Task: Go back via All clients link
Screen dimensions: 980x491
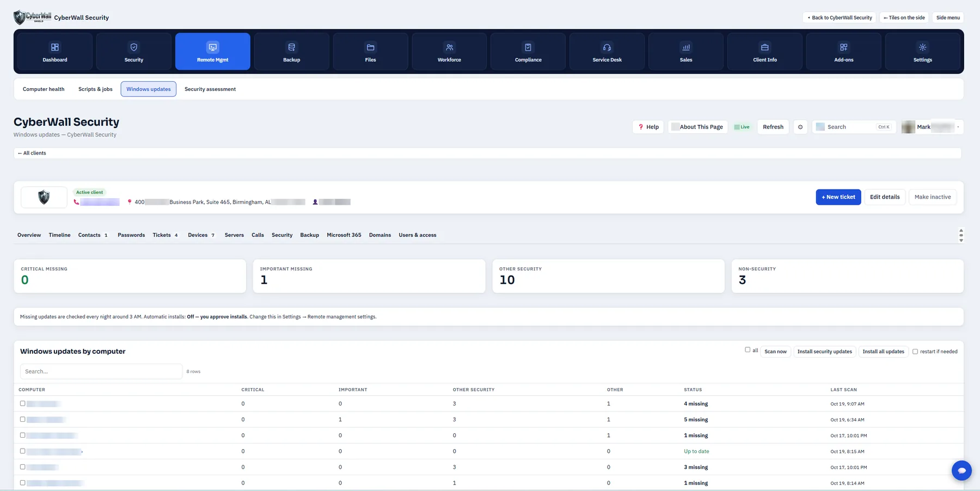Action: coord(32,153)
